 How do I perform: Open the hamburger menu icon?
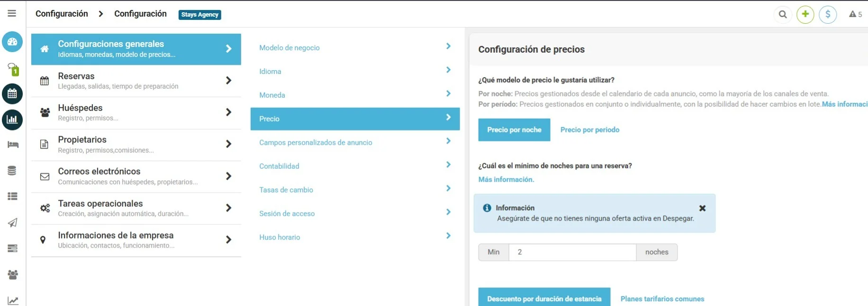[12, 13]
